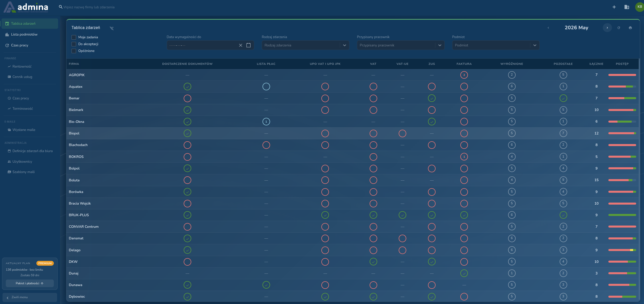
Task: Print the events board
Action: tap(630, 28)
